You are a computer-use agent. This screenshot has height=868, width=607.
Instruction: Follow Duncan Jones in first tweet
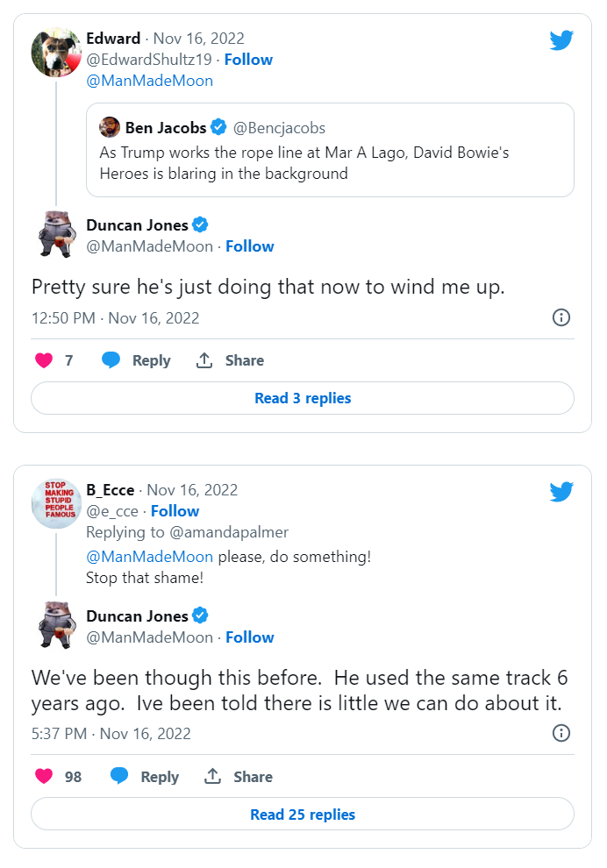[250, 246]
